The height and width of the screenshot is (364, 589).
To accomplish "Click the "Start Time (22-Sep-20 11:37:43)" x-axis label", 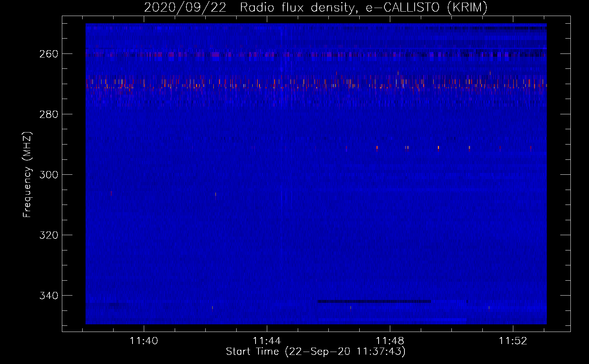I will click(316, 351).
